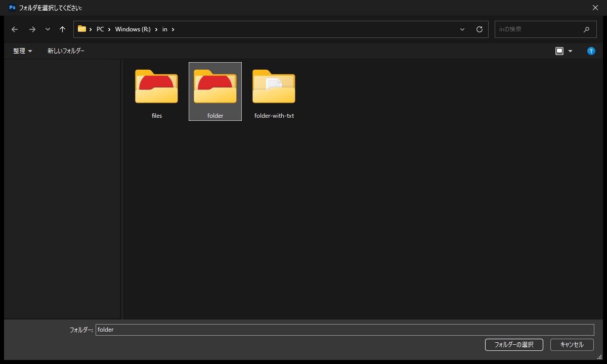Select PC in the address path
Screen dimensions: 607x364
100,29
